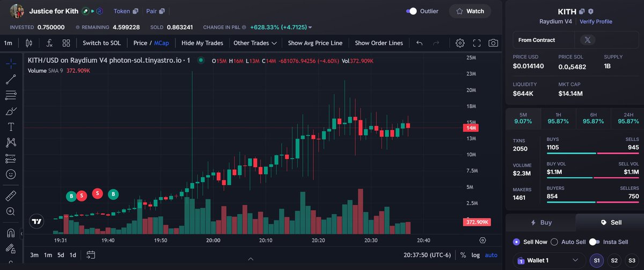Image resolution: width=644 pixels, height=270 pixels.
Task: Click the From Contract button
Action: click(x=544, y=40)
